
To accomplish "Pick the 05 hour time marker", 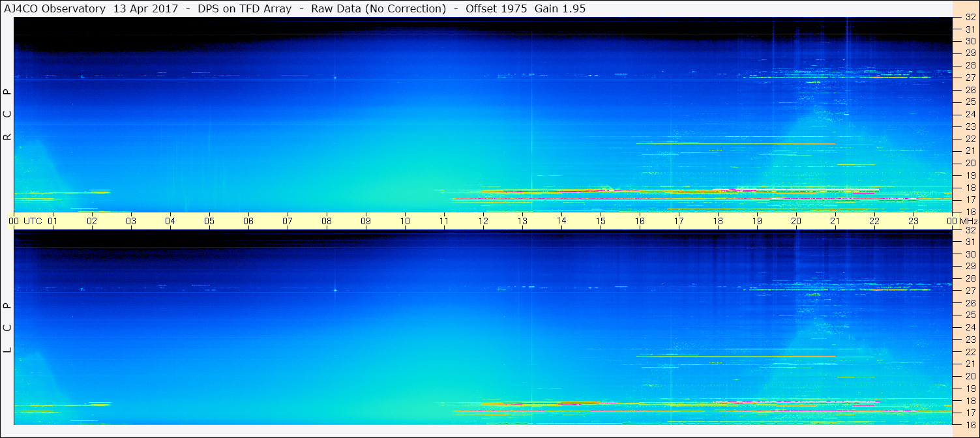I will [209, 221].
